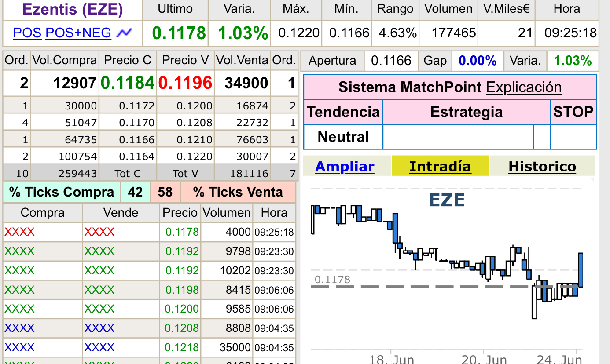
Task: Open the POS+NEG link
Action: [78, 33]
